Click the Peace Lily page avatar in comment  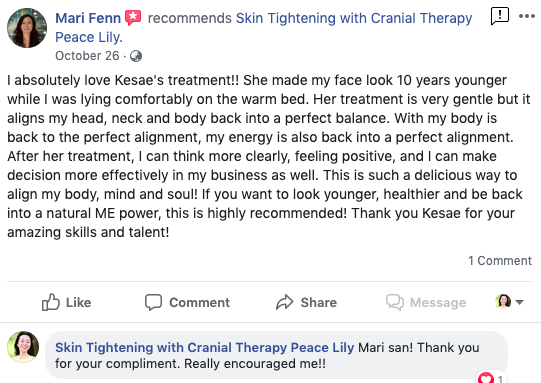(23, 347)
